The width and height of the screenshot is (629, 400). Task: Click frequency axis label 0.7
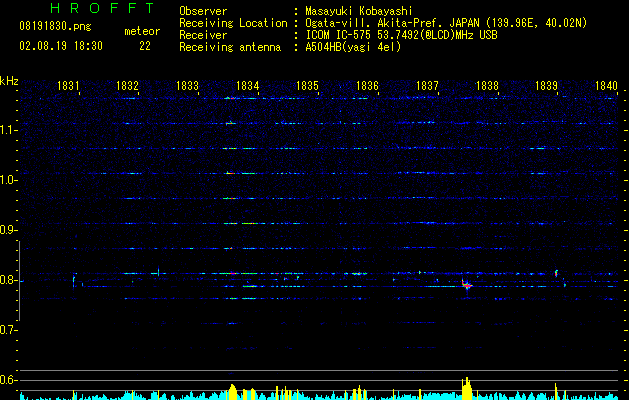click(8, 330)
